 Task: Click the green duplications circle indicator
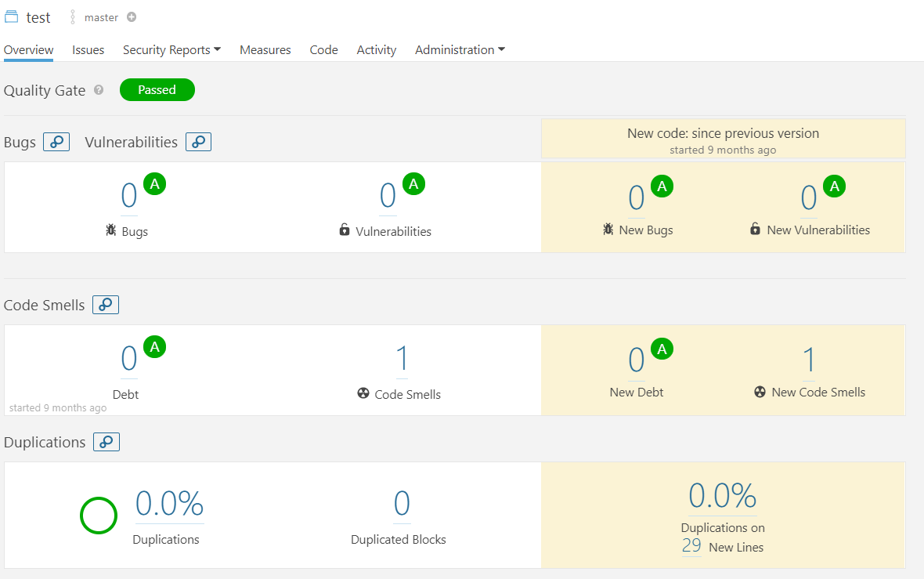pyautogui.click(x=99, y=516)
